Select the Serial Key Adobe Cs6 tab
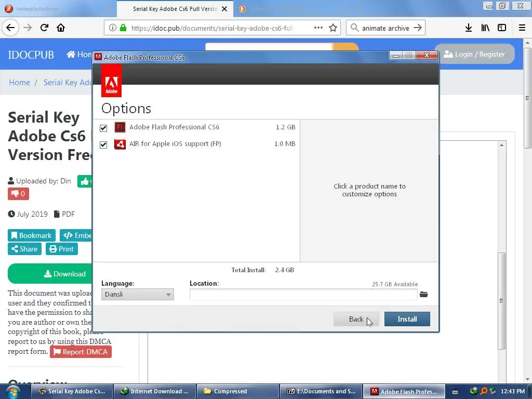532x399 pixels. (175, 9)
